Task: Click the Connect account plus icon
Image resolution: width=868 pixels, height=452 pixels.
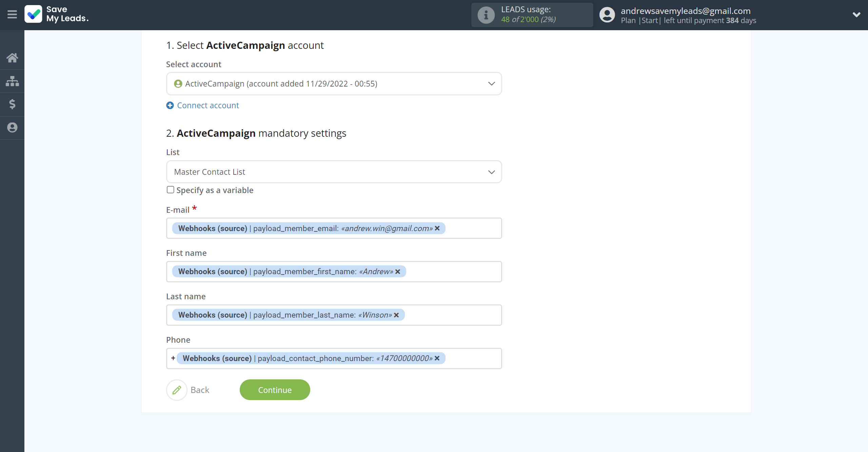Action: 170,106
